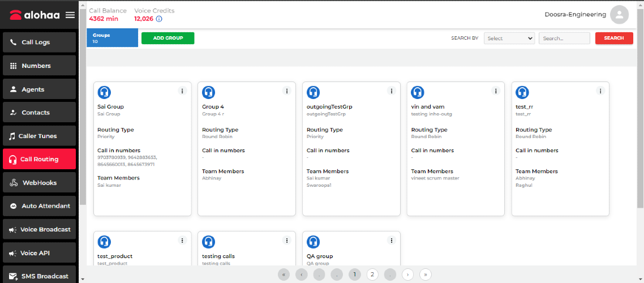Viewport: 644px width, 283px height.
Task: Click the outgoingTestGrp headset icon
Action: coord(314,92)
